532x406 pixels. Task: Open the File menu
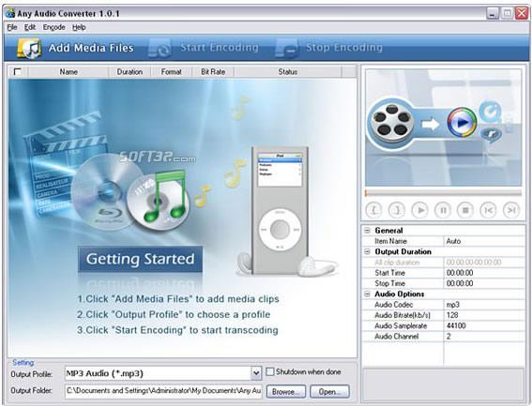(12, 27)
